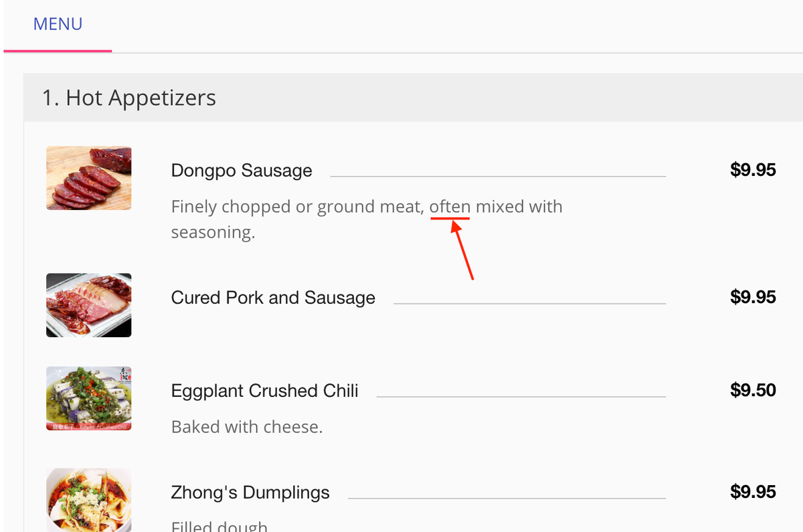Screen dimensions: 803x532
Task: Click the Cured Pork and Sausage price
Action: point(753,297)
